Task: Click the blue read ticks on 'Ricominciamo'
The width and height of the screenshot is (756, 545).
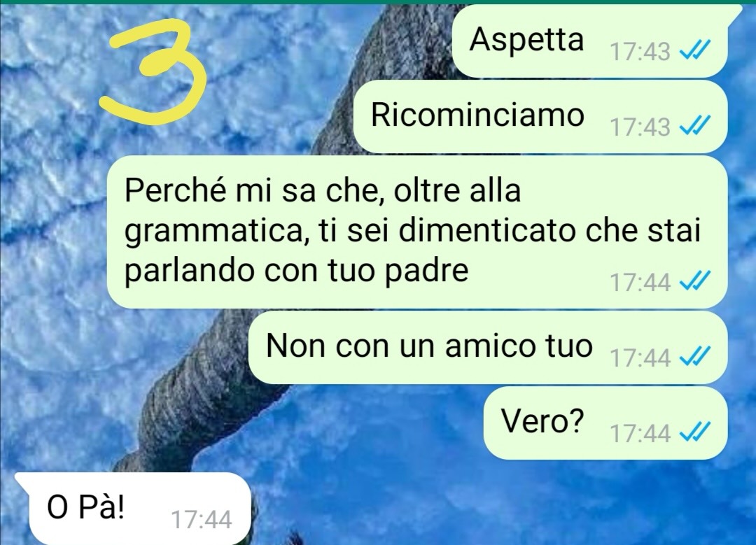Action: 695,125
